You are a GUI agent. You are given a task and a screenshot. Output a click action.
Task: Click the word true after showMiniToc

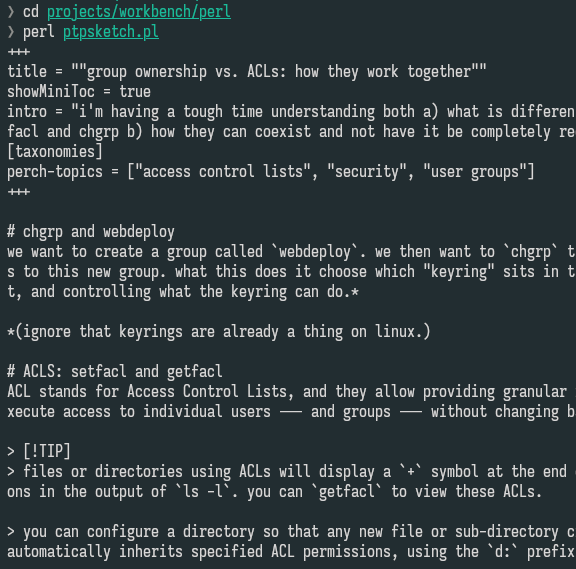(135, 92)
